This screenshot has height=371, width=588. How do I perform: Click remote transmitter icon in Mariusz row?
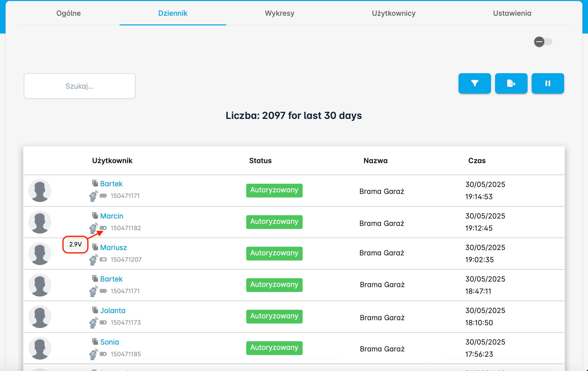click(93, 260)
